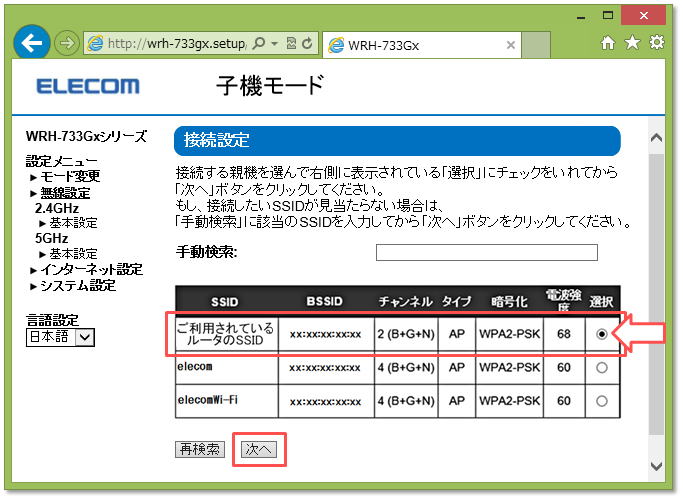Click the address bar URL wrh-733gx.setup
The image size is (683, 500).
pyautogui.click(x=176, y=43)
